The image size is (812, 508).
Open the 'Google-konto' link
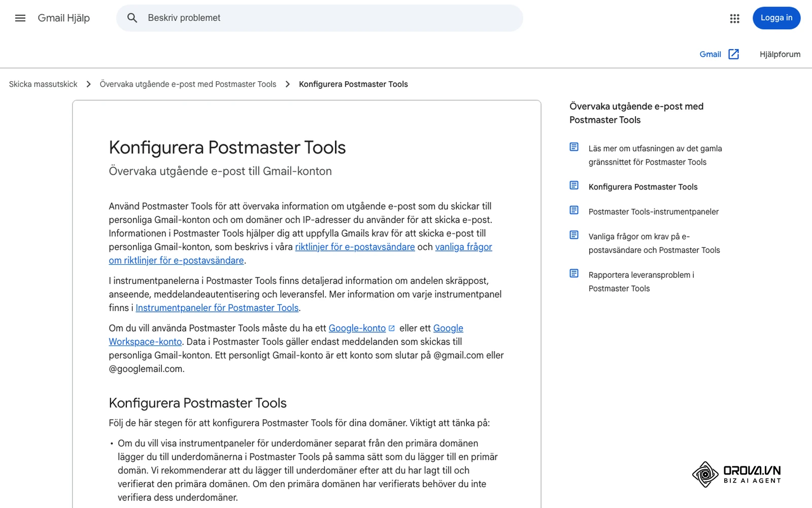pos(357,328)
